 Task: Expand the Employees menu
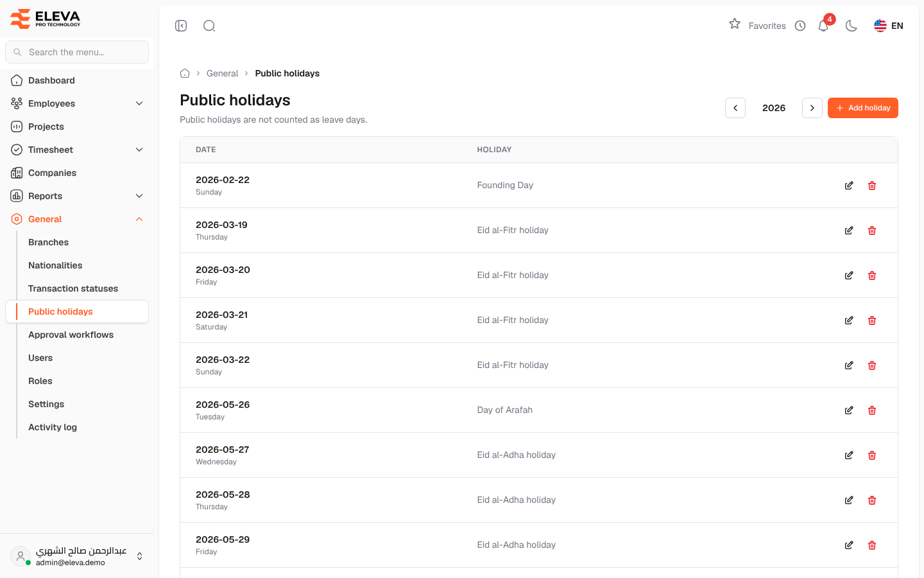77,103
